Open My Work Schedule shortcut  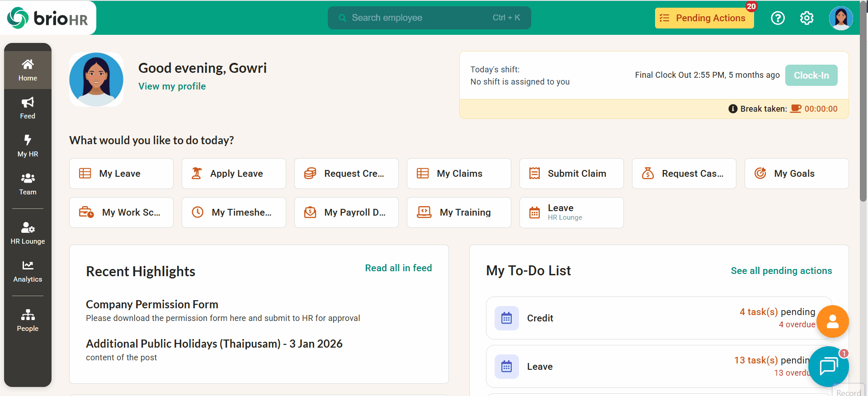[121, 212]
